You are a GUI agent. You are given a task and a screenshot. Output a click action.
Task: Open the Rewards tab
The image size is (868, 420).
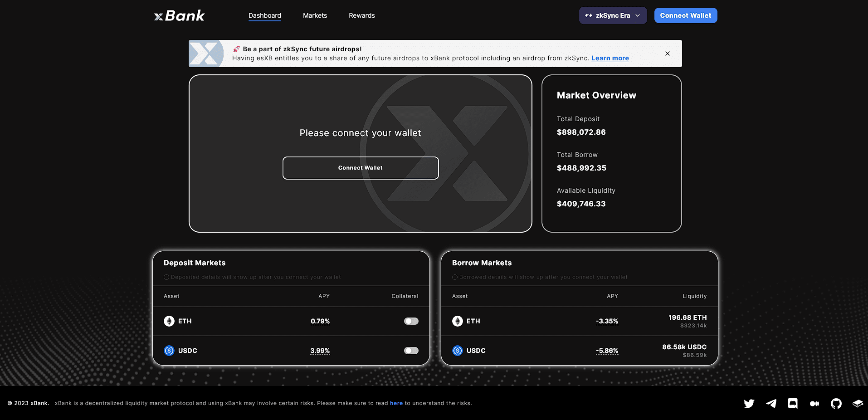pyautogui.click(x=362, y=15)
